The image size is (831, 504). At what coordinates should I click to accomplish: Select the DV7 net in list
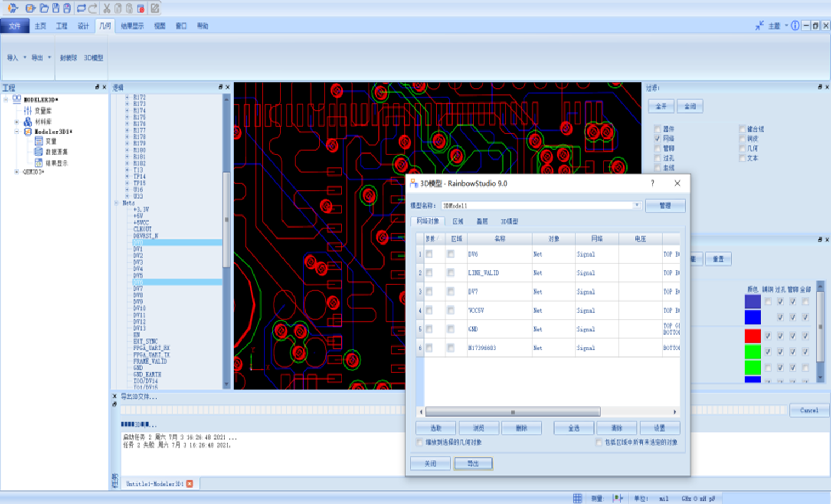click(138, 288)
